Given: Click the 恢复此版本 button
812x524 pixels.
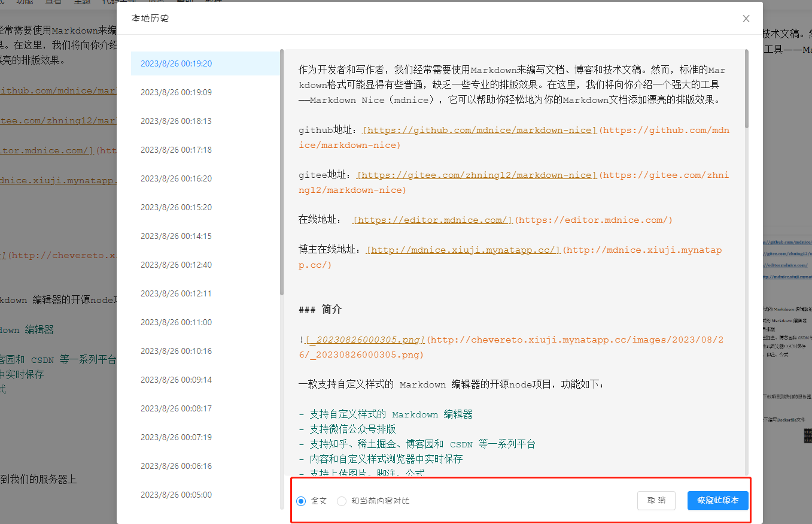Looking at the screenshot, I should [x=718, y=501].
